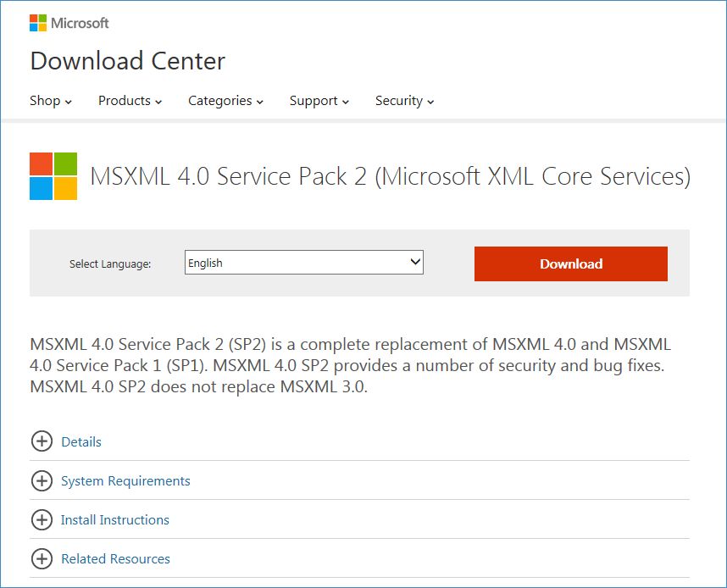The height and width of the screenshot is (588, 727).
Task: Expand Install Instructions with its plus icon
Action: (42, 520)
